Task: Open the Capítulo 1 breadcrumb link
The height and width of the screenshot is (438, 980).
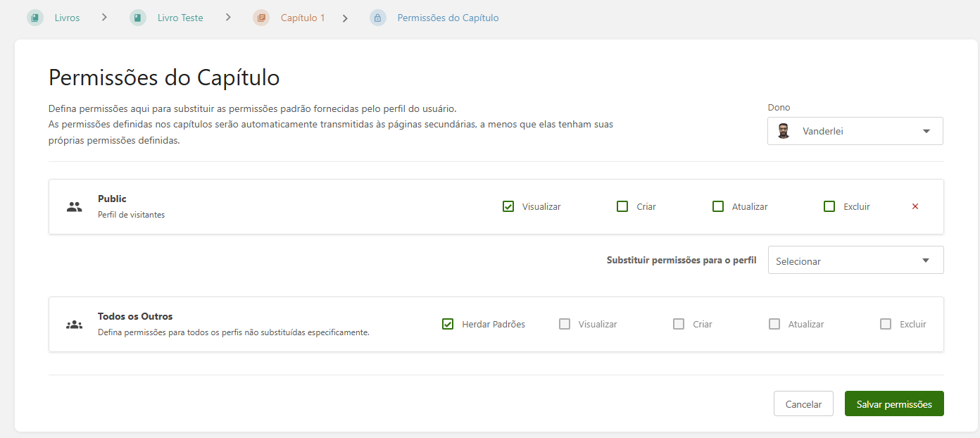Action: point(303,18)
